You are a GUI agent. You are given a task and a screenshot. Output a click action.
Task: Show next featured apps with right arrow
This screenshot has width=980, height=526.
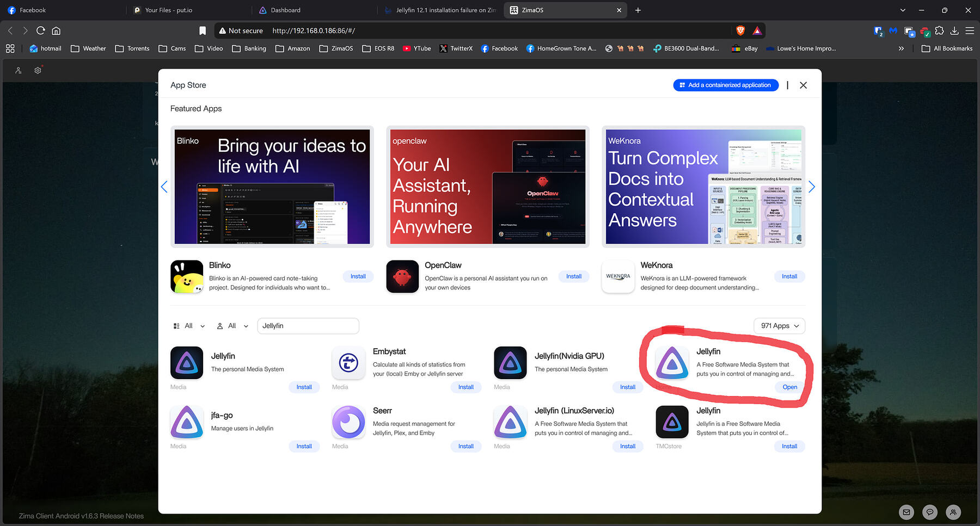pyautogui.click(x=812, y=187)
